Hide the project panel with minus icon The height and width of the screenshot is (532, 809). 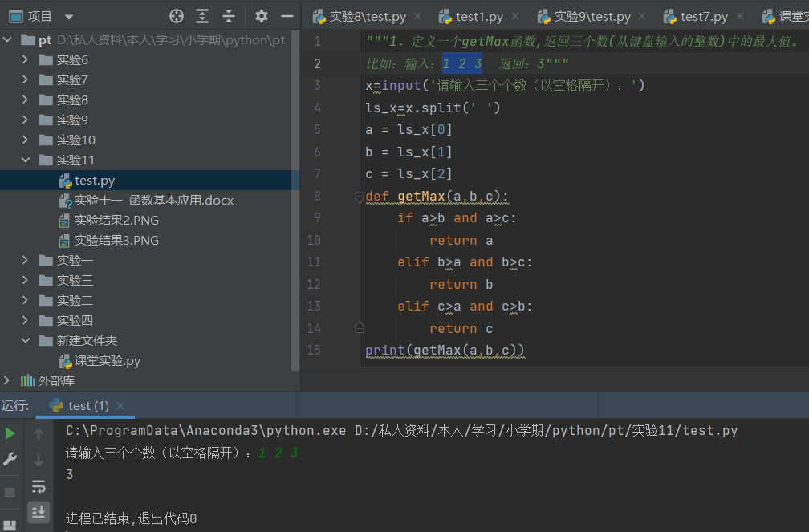pos(287,17)
